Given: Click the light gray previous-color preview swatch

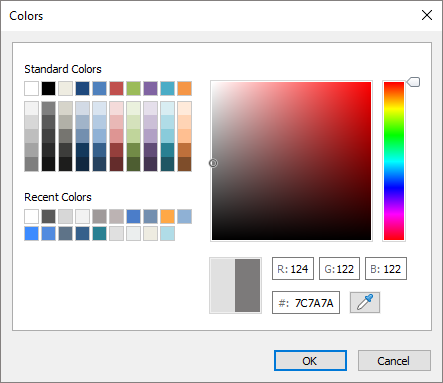Looking at the screenshot, I should tap(223, 285).
